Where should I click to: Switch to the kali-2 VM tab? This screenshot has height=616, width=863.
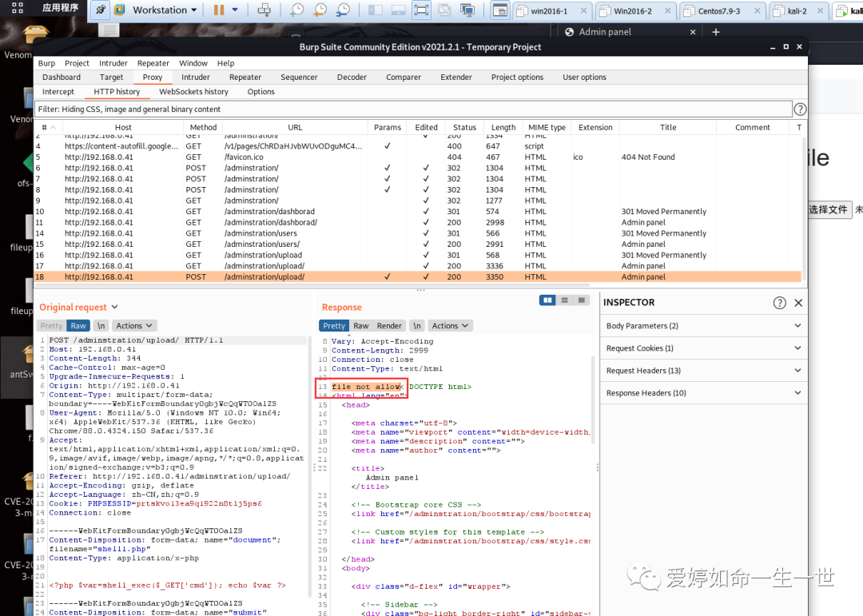(797, 11)
